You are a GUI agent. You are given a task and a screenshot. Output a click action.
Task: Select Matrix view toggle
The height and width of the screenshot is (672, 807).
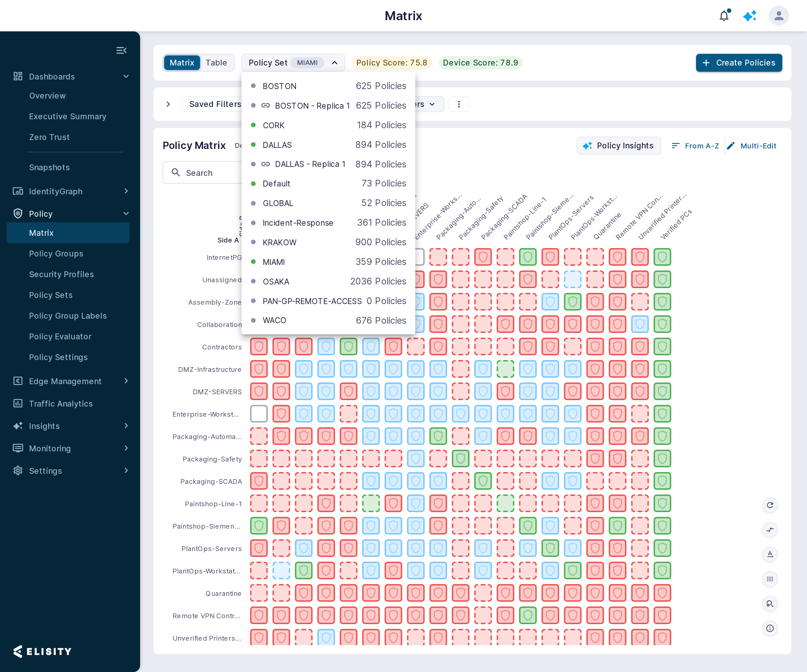point(182,63)
